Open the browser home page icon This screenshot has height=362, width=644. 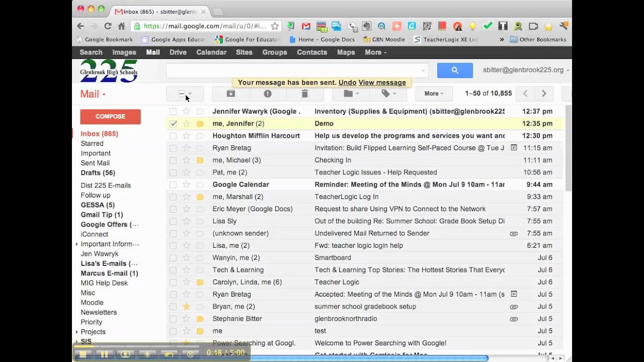[x=121, y=26]
